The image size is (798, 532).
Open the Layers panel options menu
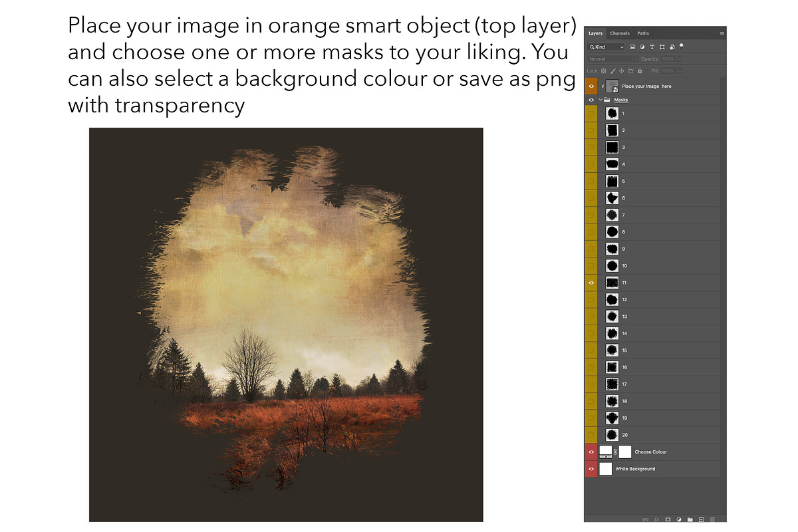pyautogui.click(x=722, y=33)
